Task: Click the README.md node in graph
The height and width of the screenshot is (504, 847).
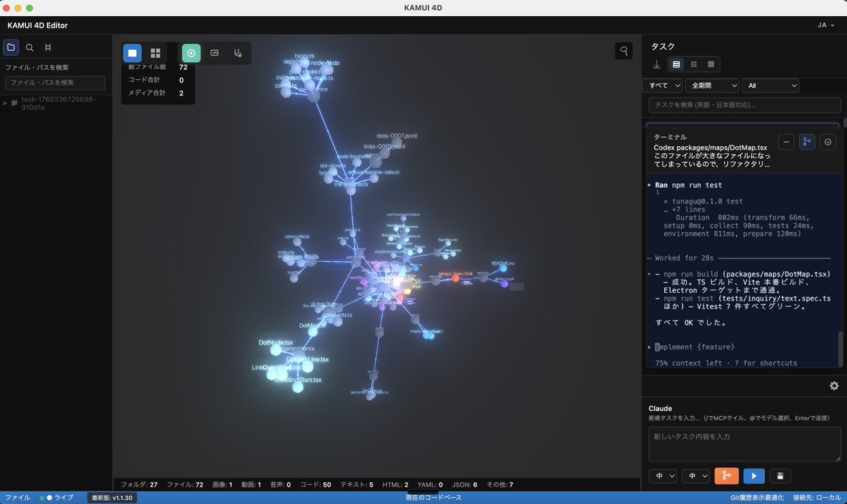Action: (x=503, y=267)
